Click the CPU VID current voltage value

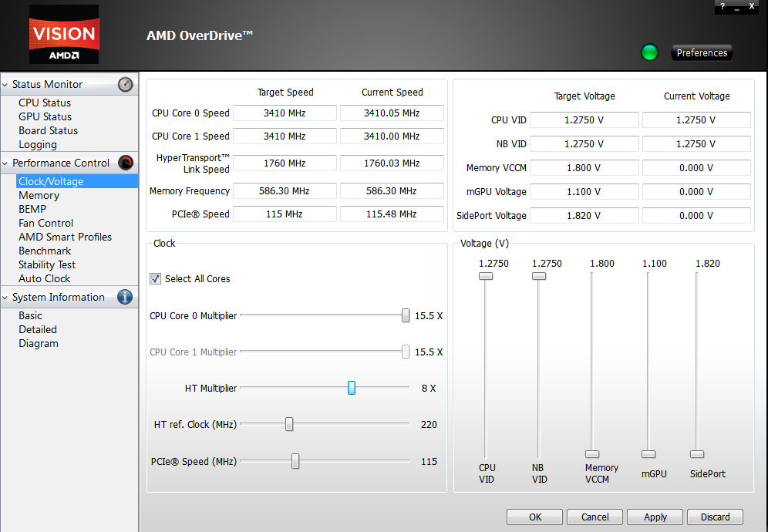point(696,120)
